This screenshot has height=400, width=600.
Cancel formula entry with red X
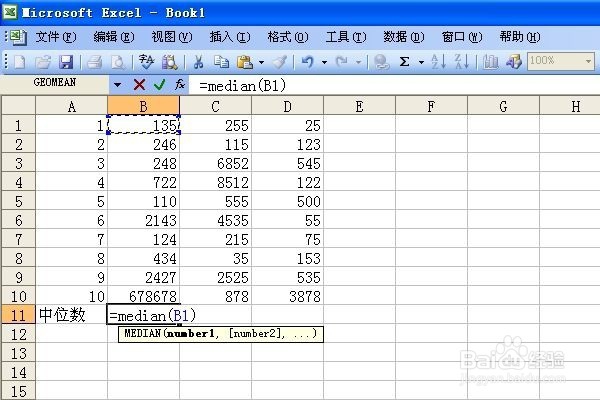[x=139, y=85]
